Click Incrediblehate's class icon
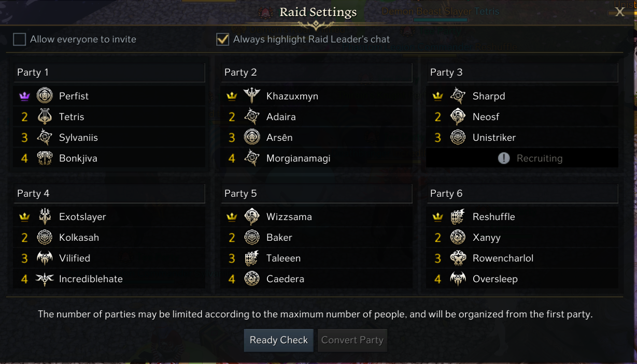 click(x=45, y=279)
